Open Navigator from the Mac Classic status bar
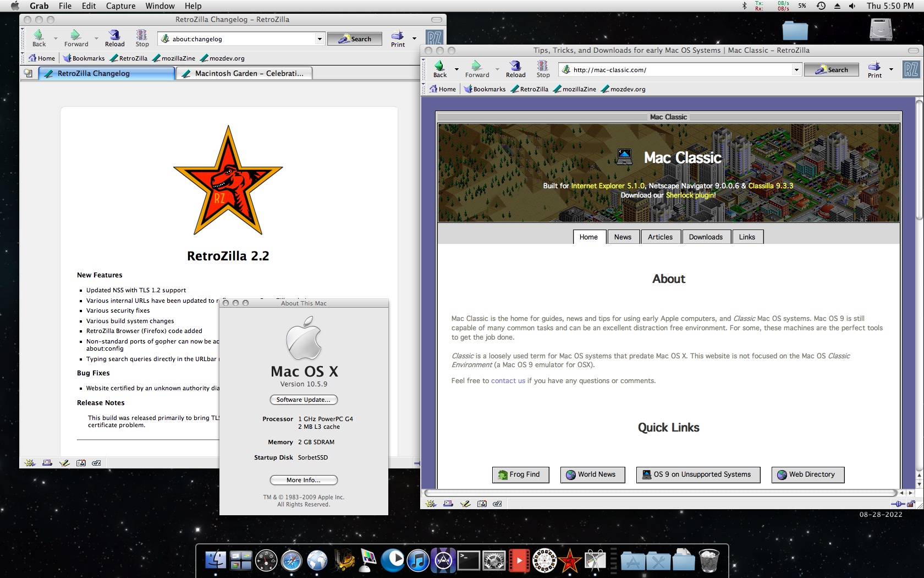The height and width of the screenshot is (578, 924). pyautogui.click(x=431, y=504)
